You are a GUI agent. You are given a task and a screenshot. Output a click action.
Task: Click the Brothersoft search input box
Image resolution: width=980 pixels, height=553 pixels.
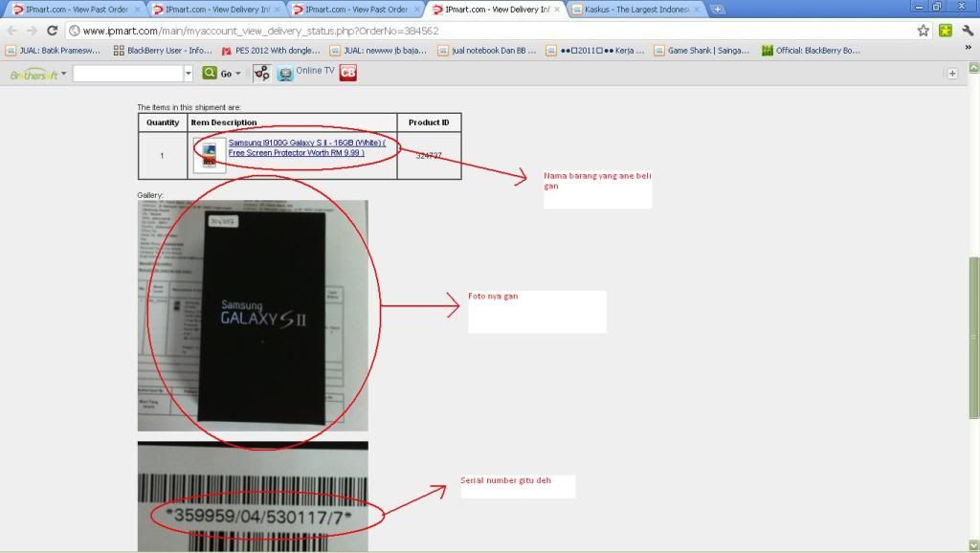(x=128, y=74)
